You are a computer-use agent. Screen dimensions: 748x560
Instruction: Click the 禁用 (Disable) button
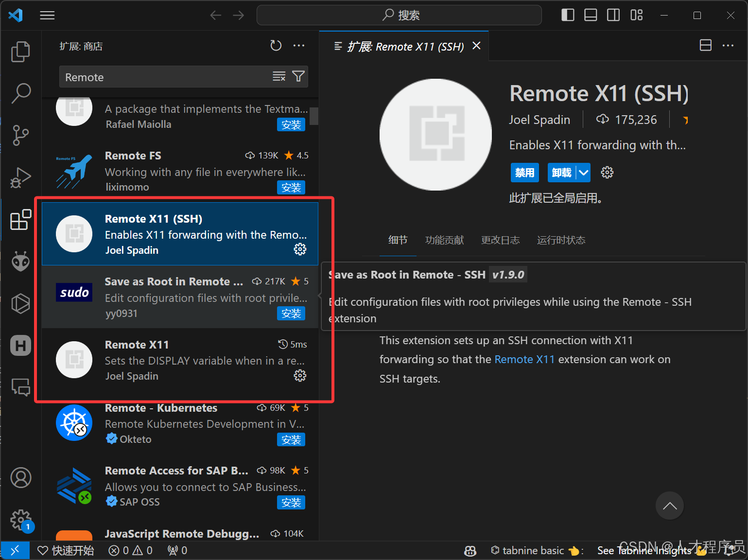(524, 173)
